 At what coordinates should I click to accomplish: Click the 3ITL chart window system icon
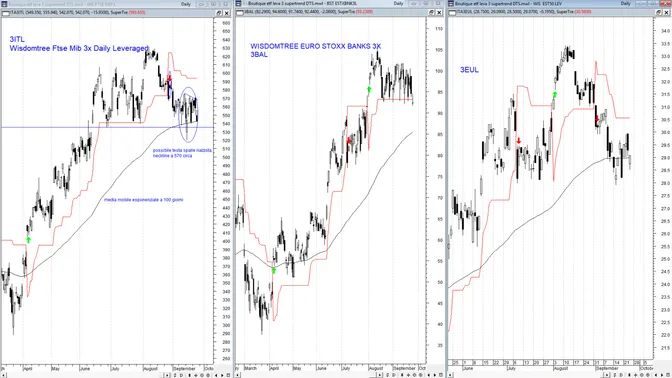tap(5, 4)
